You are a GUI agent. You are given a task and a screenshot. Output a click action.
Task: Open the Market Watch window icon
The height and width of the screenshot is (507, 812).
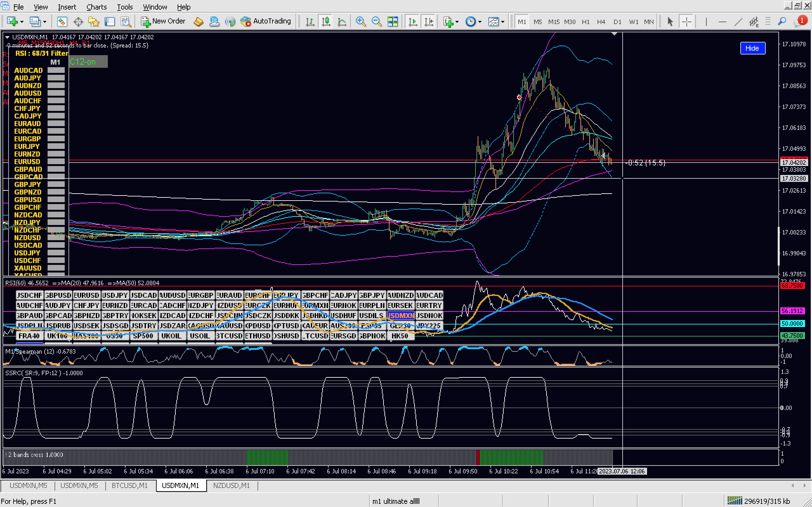(62, 22)
